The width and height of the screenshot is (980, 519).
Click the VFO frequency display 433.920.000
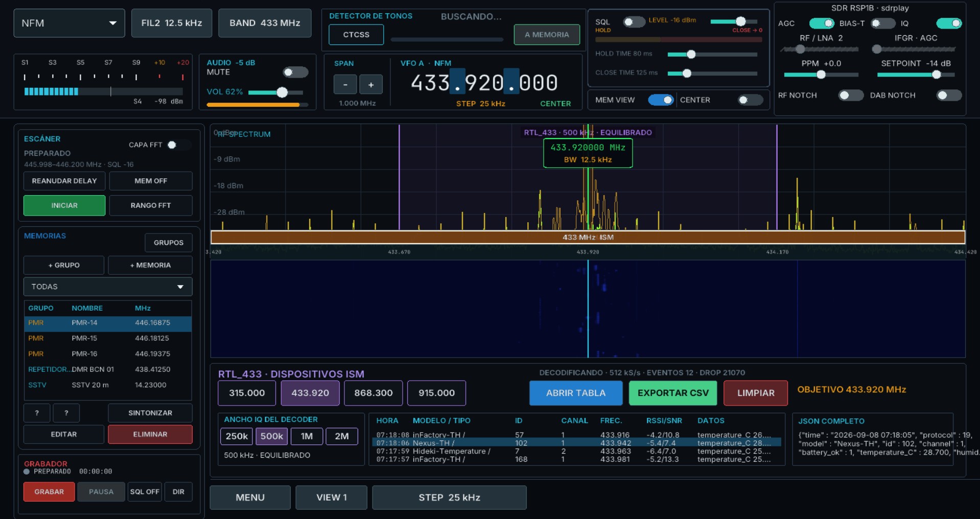(484, 83)
